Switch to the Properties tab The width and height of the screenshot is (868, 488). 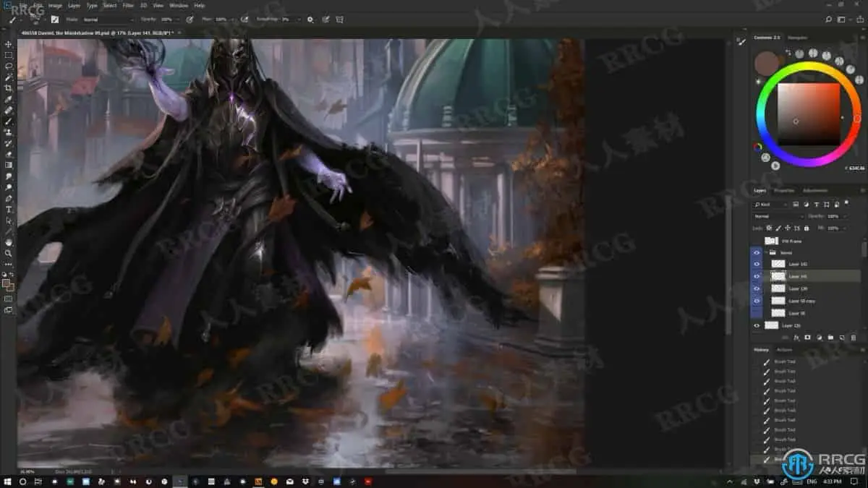(x=784, y=191)
